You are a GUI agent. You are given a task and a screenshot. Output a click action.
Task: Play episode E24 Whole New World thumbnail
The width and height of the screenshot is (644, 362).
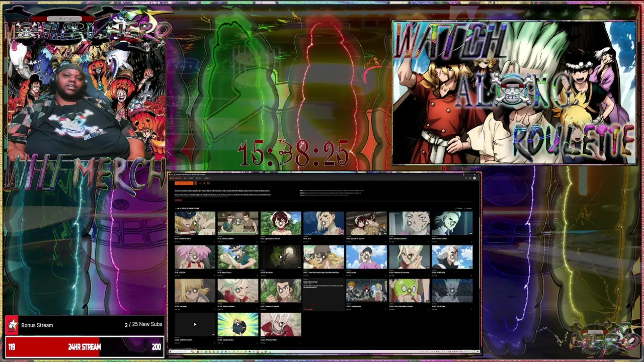pyautogui.click(x=281, y=324)
